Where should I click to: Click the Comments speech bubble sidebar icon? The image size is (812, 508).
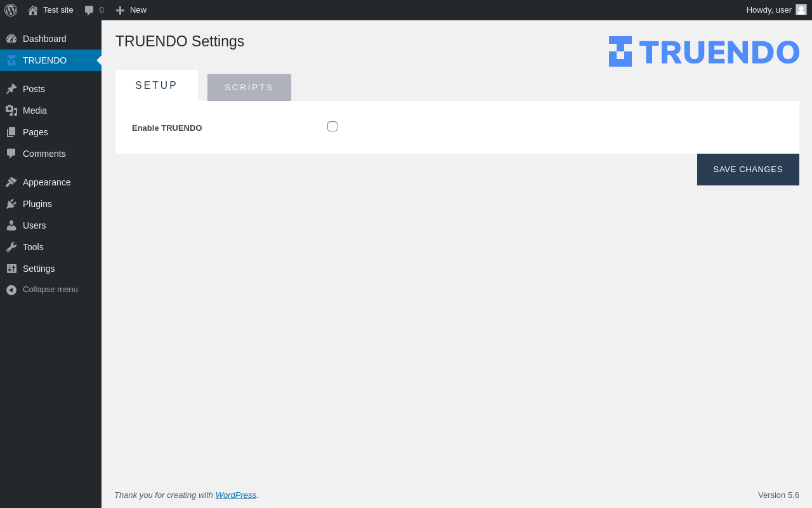[x=11, y=154]
